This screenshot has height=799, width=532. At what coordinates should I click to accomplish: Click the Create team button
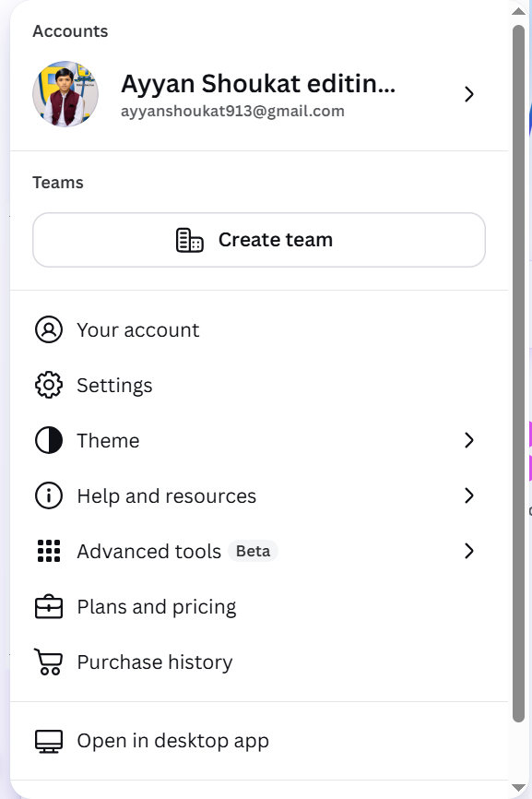(258, 240)
